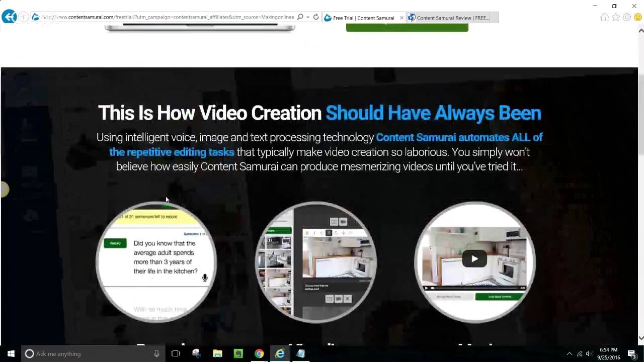This screenshot has width=644, height=362.
Task: Click the URL address bar
Action: pyautogui.click(x=169, y=17)
